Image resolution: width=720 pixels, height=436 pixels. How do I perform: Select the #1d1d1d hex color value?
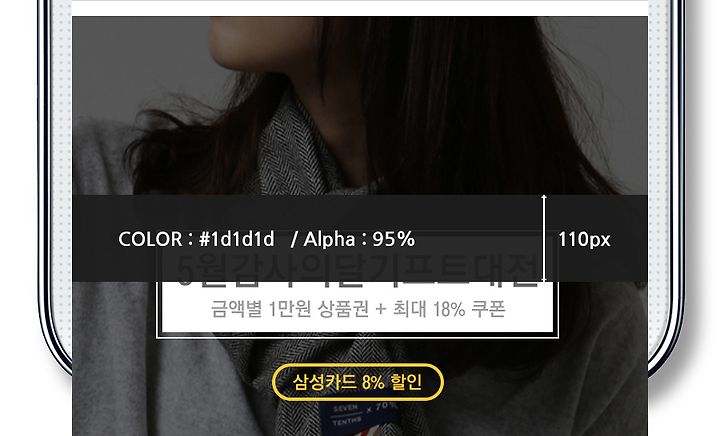[x=236, y=239]
